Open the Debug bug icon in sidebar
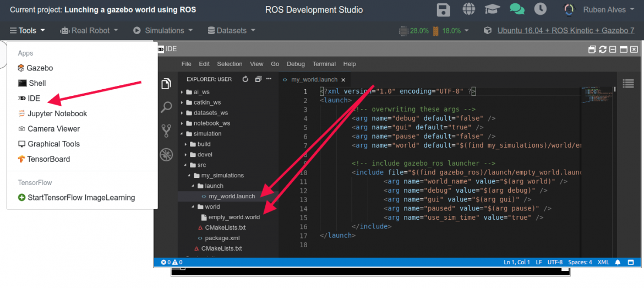The height and width of the screenshot is (288, 644). pyautogui.click(x=166, y=155)
